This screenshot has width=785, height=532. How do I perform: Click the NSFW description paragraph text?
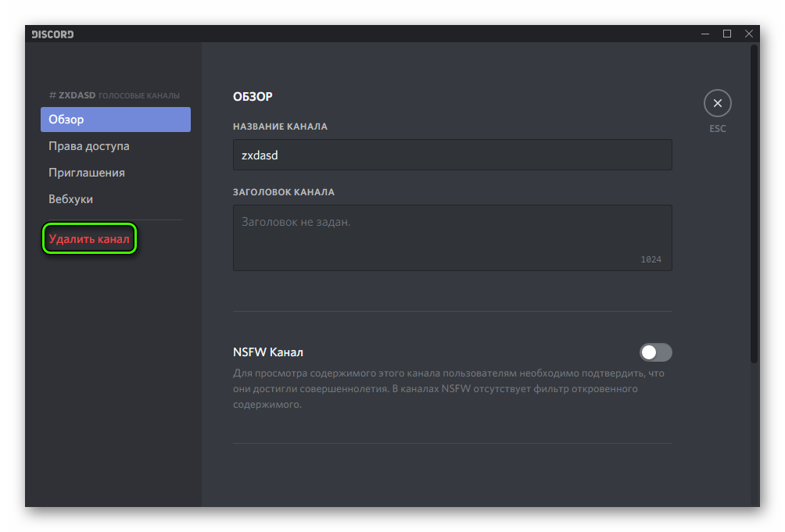pos(449,388)
